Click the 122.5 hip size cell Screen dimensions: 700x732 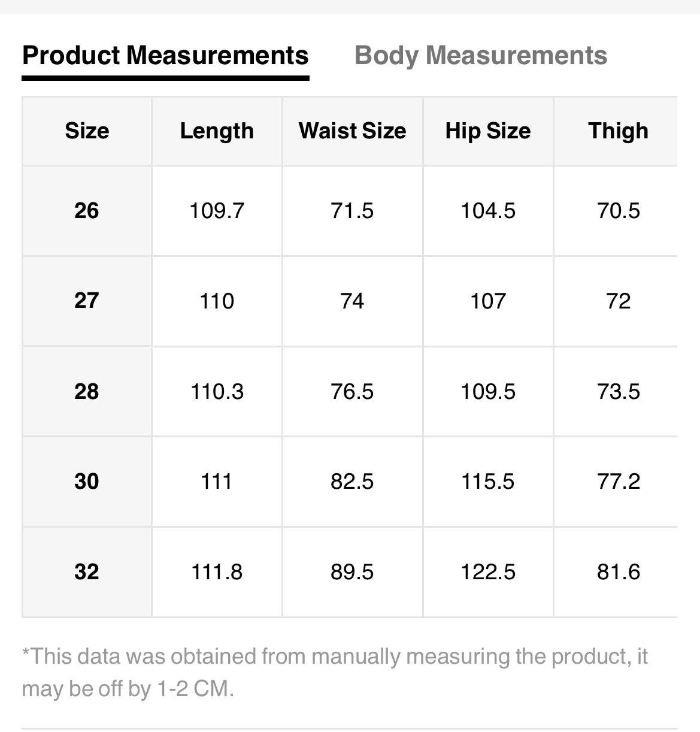[x=488, y=572]
